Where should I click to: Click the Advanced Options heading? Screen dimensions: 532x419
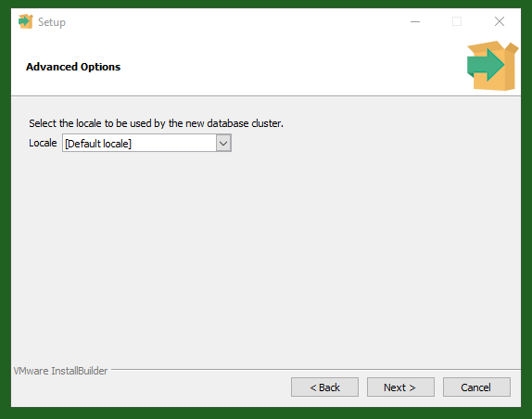pyautogui.click(x=73, y=67)
